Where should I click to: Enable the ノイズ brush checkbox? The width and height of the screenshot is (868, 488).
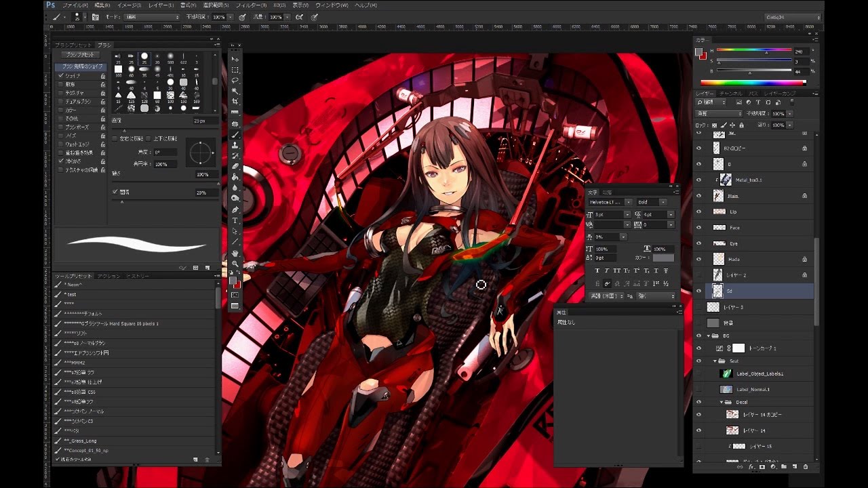click(x=61, y=136)
